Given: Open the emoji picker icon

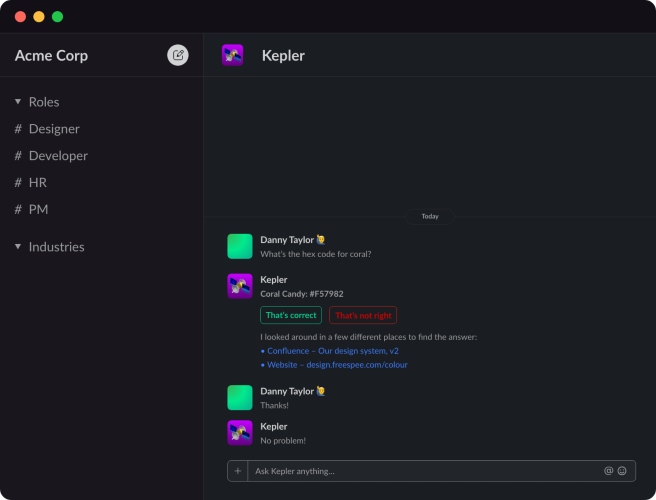Looking at the screenshot, I should pyautogui.click(x=622, y=471).
